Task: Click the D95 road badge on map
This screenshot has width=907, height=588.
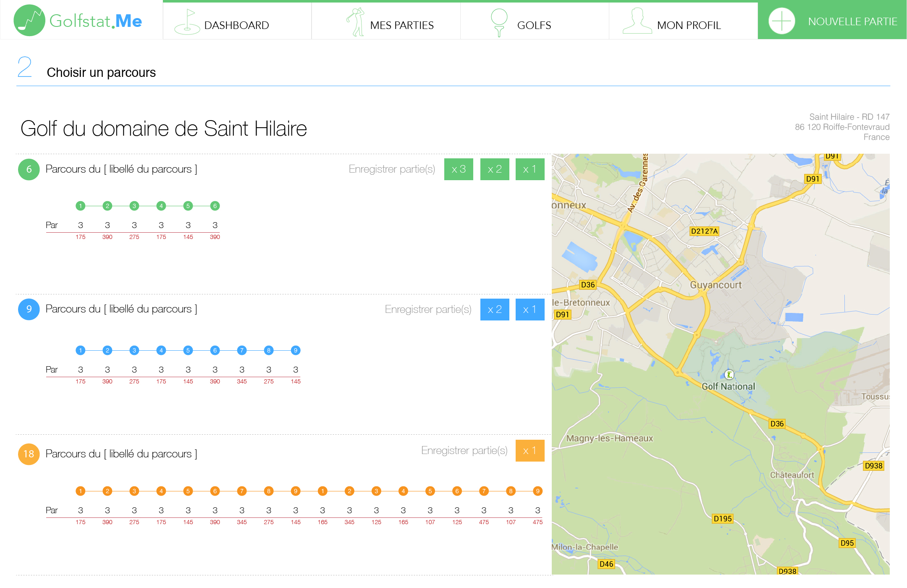Action: 847,543
